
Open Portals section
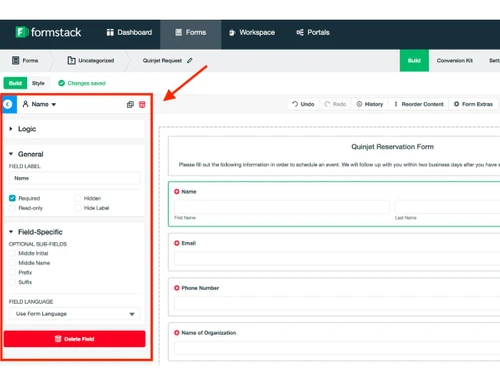(313, 32)
